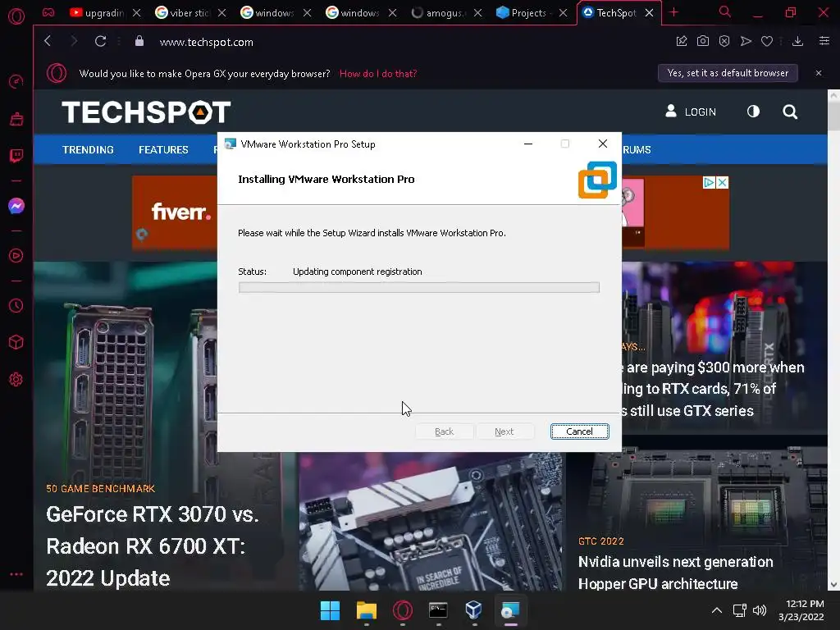Click Cancel in VMware setup
Image resolution: width=840 pixels, height=630 pixels.
click(x=579, y=431)
